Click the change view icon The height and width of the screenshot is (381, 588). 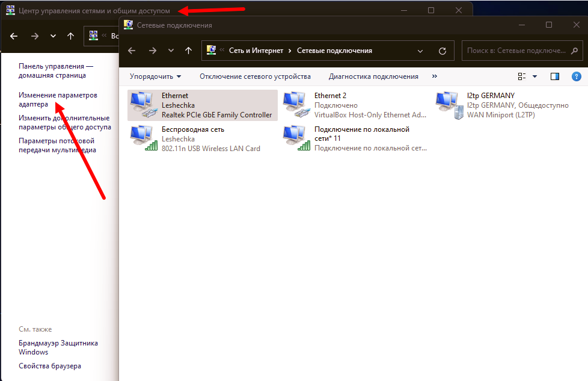(x=522, y=76)
